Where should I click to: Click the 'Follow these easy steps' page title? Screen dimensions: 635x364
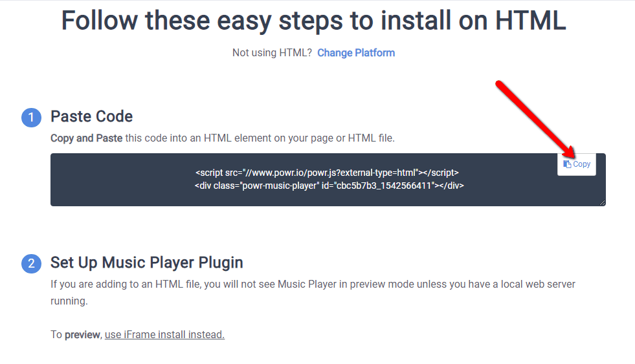[313, 21]
